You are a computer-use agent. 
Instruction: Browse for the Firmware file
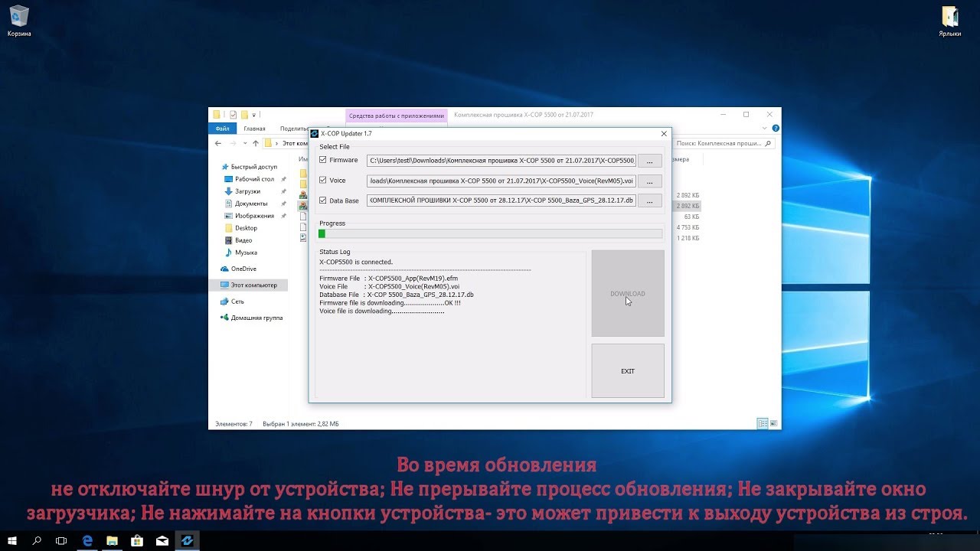(x=650, y=161)
